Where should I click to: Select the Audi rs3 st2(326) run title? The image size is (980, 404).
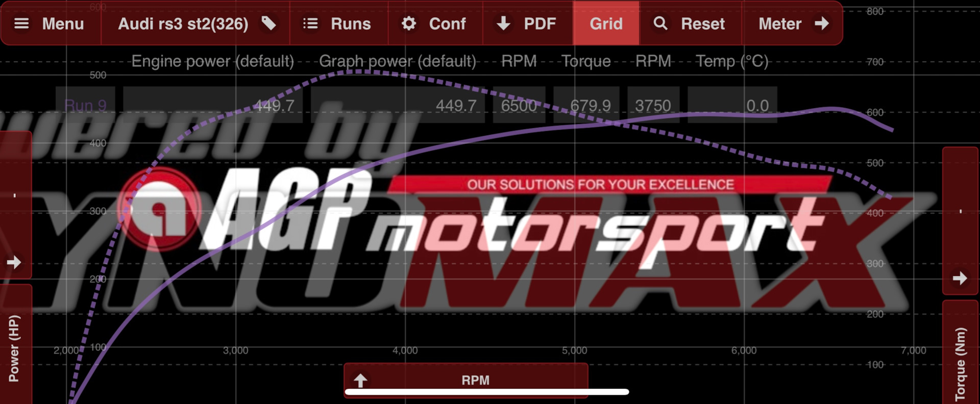coord(183,23)
